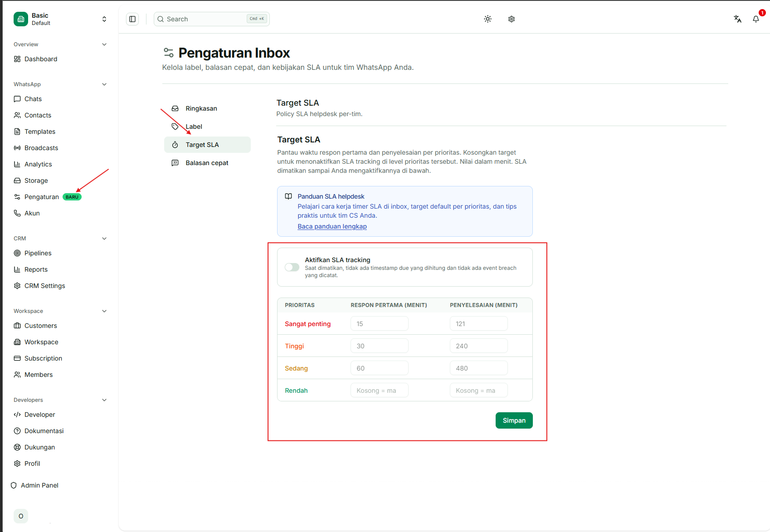The width and height of the screenshot is (770, 532).
Task: Click the BARU badge next to Pengaturan
Action: pos(72,197)
